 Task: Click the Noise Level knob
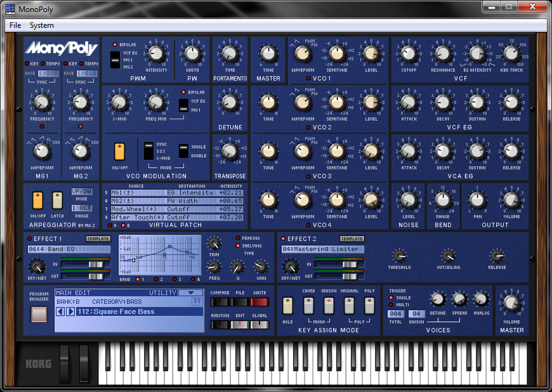click(409, 200)
